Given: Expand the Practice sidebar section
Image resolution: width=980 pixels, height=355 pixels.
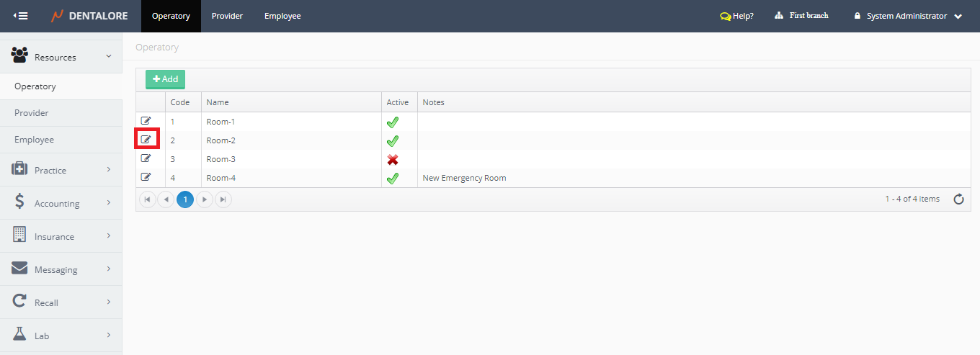Looking at the screenshot, I should 61,171.
